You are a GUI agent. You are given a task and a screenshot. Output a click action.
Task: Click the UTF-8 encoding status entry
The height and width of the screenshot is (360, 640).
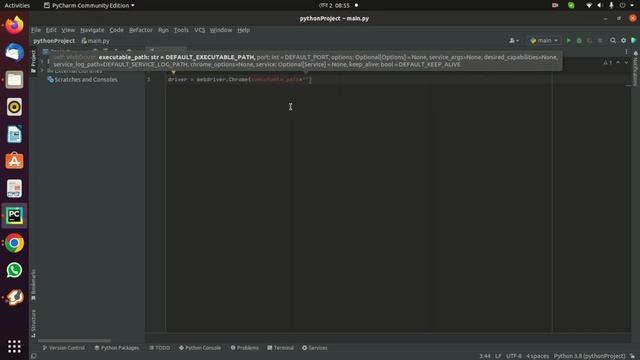click(x=514, y=356)
